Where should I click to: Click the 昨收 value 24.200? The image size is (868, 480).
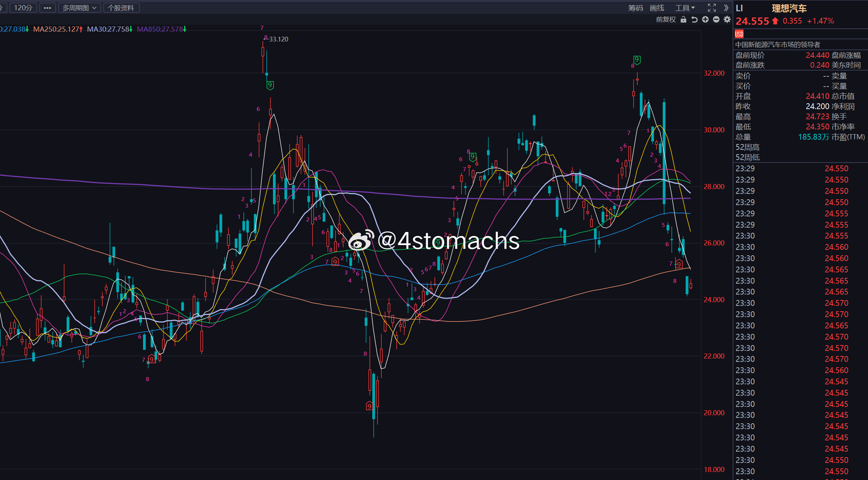pos(817,106)
